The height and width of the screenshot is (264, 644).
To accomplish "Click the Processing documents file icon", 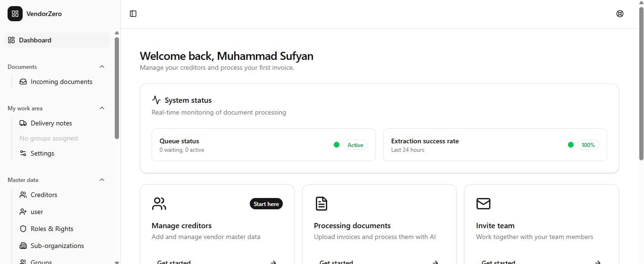I will pos(321,204).
